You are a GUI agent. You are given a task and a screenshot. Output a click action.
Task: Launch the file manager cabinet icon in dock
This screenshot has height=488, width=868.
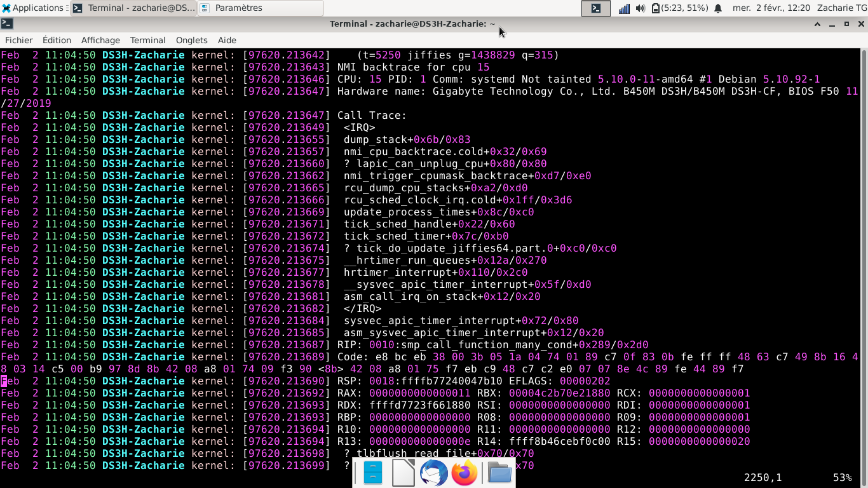[x=373, y=473]
